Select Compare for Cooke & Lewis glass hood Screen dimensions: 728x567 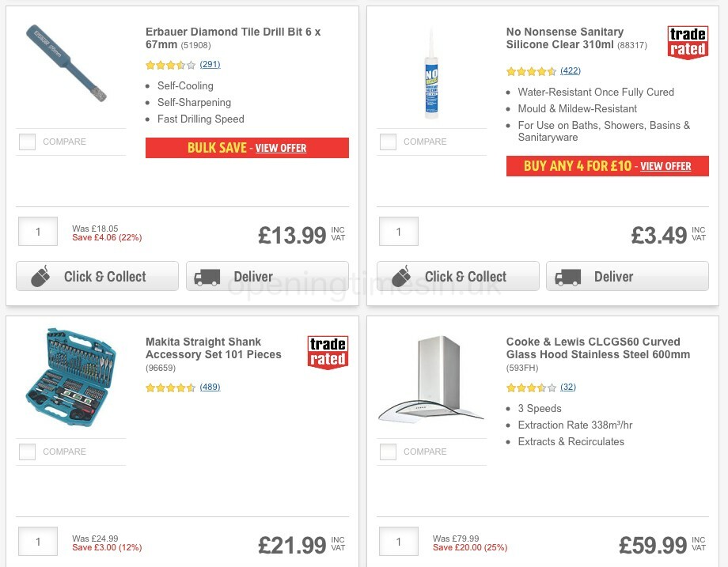coord(389,452)
